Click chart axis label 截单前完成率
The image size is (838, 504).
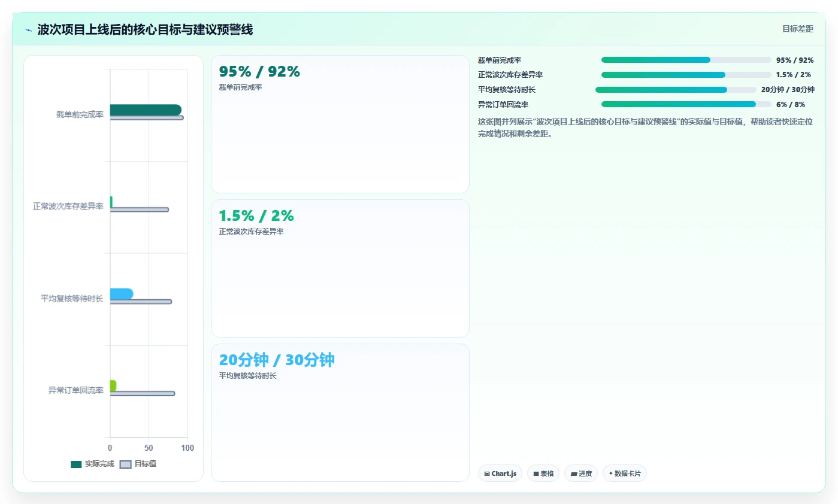click(80, 114)
